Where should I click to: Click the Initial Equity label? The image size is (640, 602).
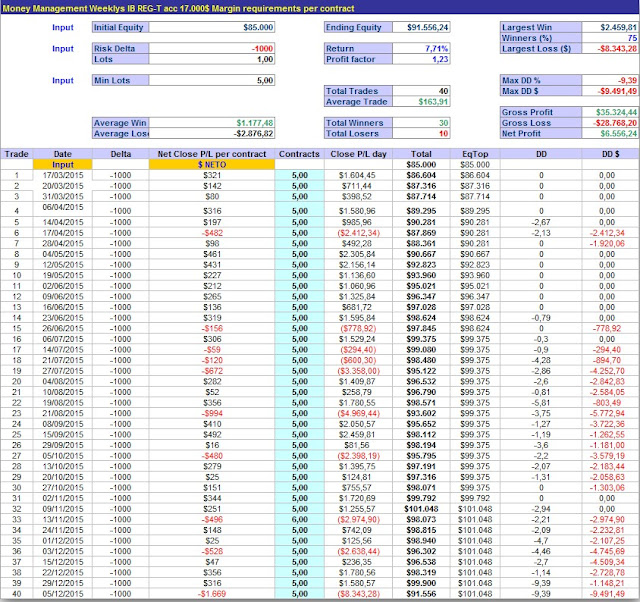coord(120,27)
